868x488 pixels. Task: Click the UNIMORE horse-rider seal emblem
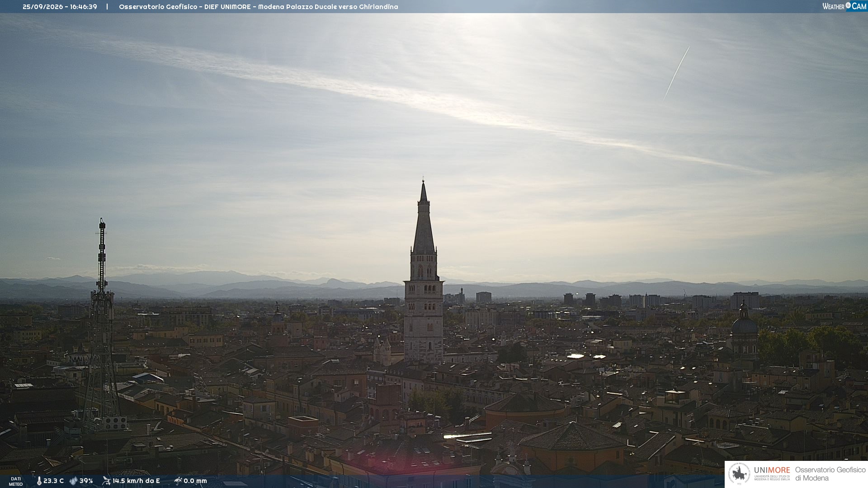pos(739,474)
